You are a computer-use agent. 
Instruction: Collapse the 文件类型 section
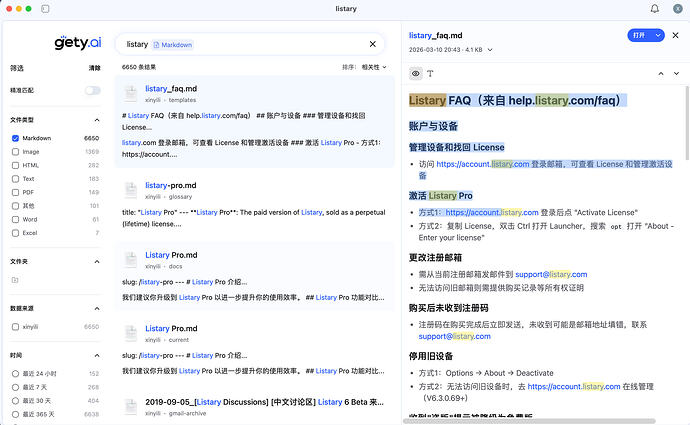(x=97, y=120)
